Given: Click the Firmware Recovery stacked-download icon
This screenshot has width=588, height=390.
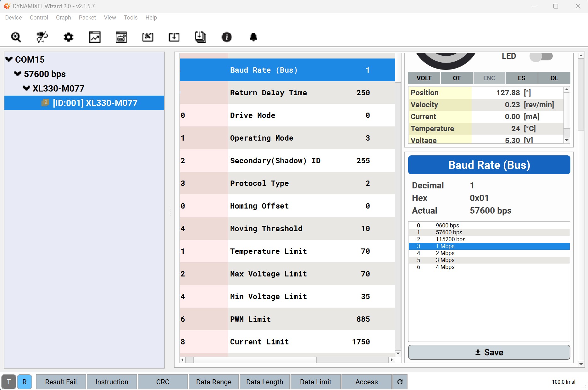Looking at the screenshot, I should (201, 37).
